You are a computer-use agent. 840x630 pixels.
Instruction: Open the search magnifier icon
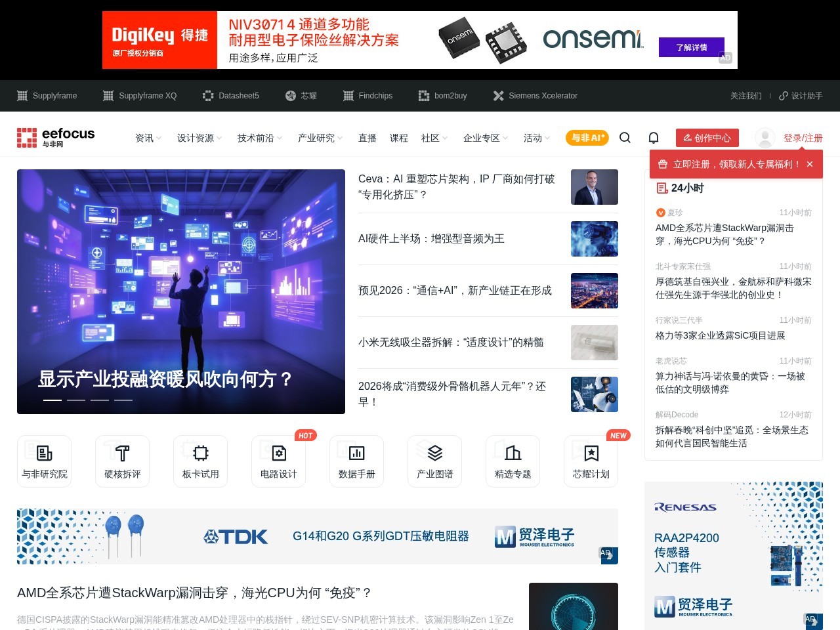click(x=625, y=137)
